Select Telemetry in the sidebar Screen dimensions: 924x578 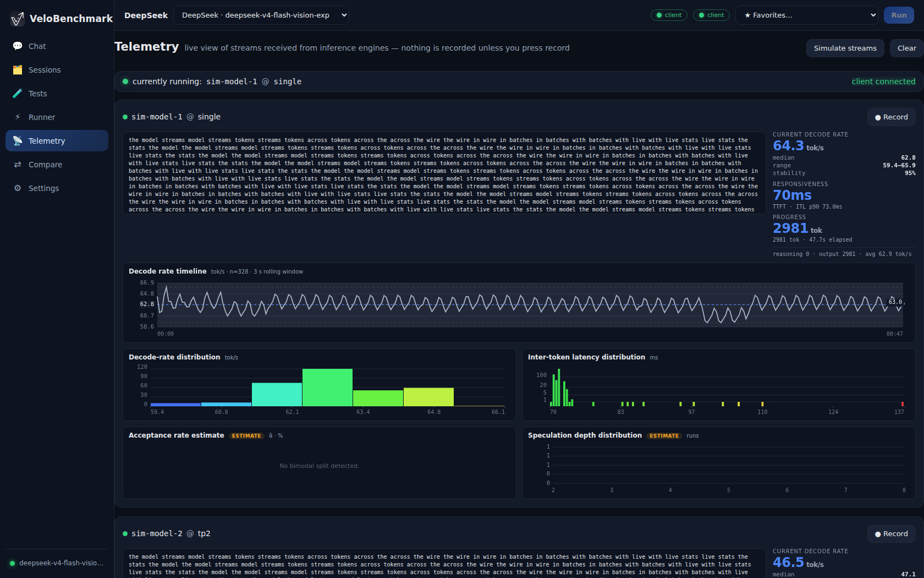(57, 141)
